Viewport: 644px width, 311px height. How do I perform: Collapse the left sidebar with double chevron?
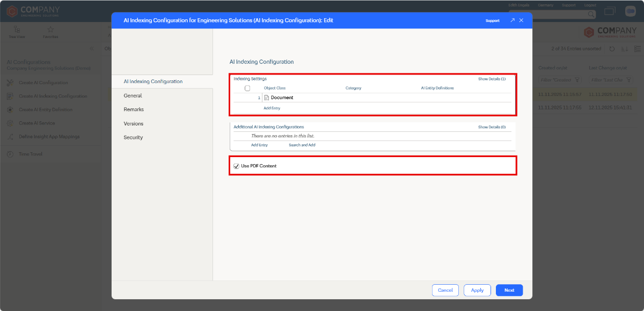pos(91,49)
